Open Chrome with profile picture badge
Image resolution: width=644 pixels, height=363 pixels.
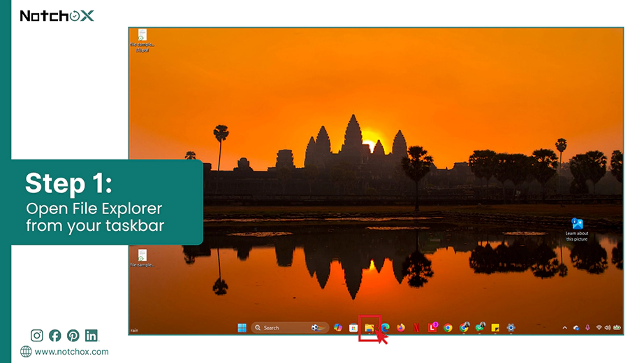(x=464, y=327)
